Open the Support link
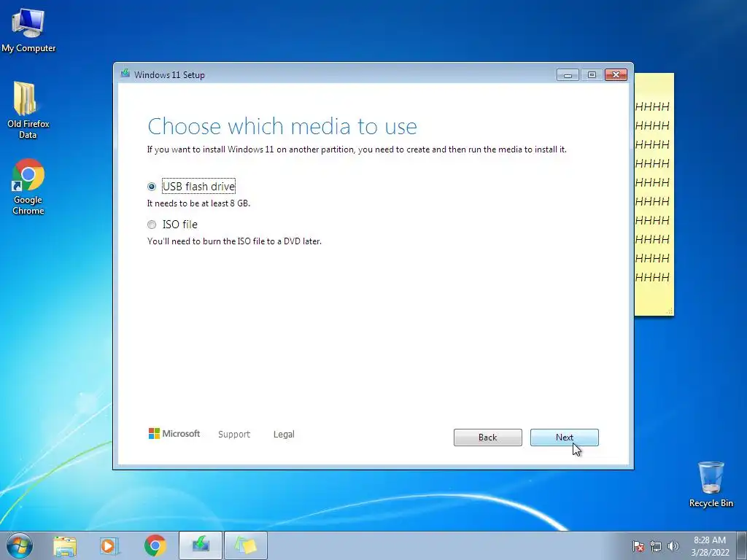 (234, 435)
